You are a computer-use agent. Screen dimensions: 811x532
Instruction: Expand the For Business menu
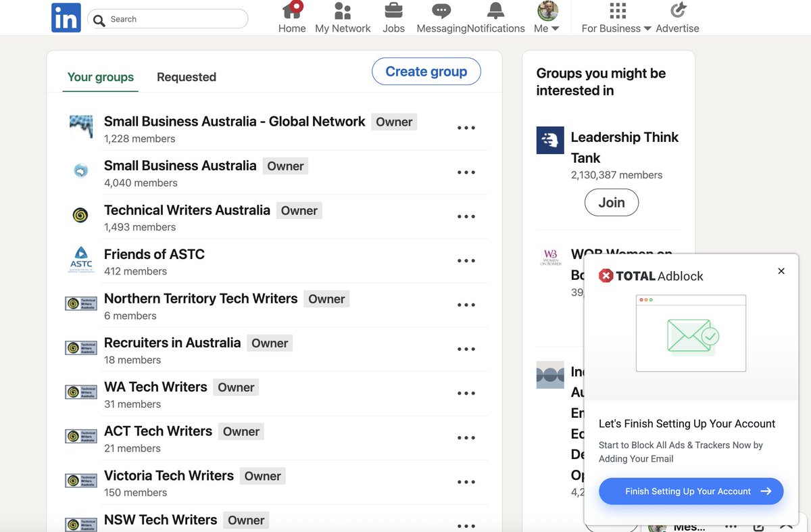tap(616, 18)
